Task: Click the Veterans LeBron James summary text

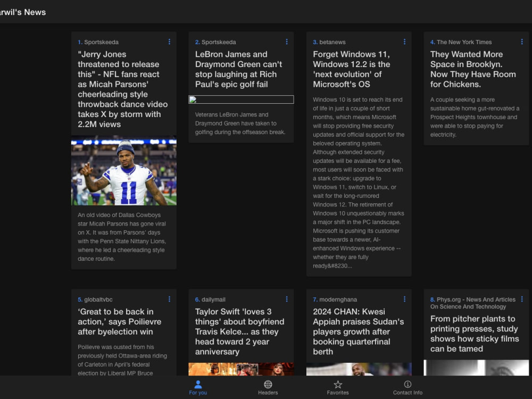Action: [240, 123]
